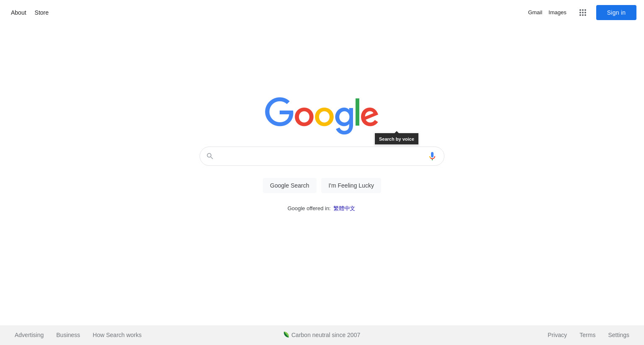Open the About link

click(18, 13)
